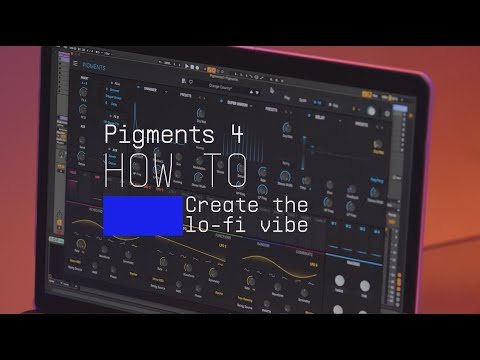Arm record in the DAW transport
This screenshot has height=360, width=480.
tap(197, 68)
